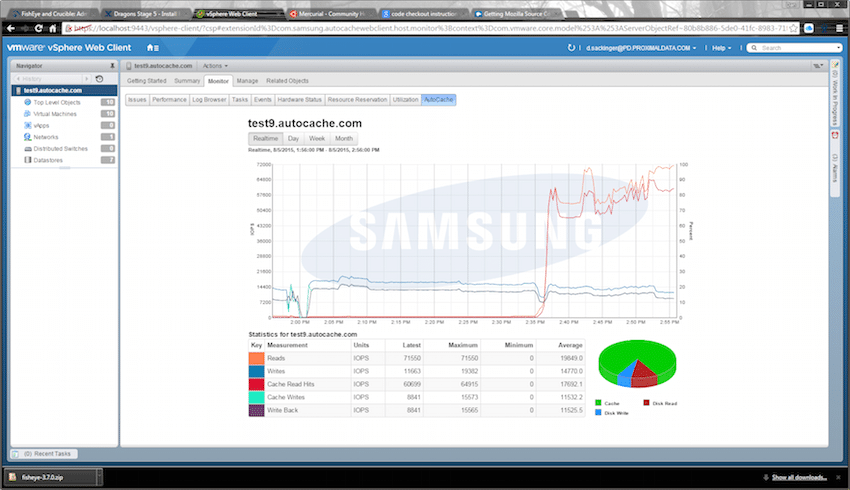This screenshot has width=850, height=490.
Task: Click the host icon beside test9.autocache.com header
Action: point(129,66)
